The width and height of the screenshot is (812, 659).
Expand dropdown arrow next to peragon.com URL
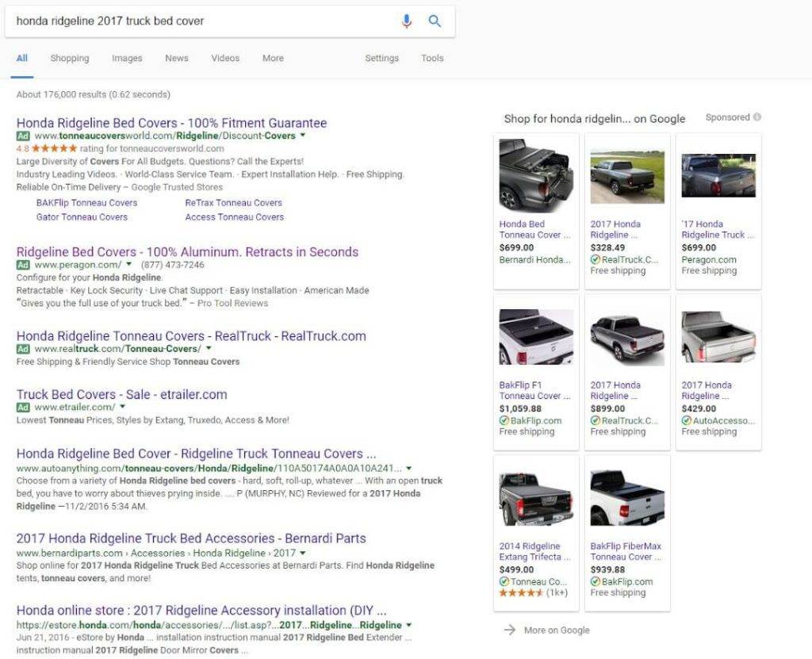129,264
